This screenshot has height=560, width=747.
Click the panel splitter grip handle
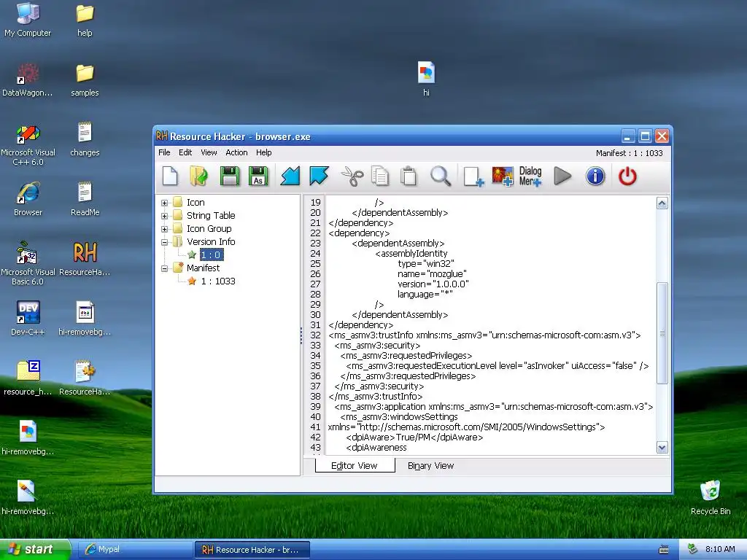coord(301,335)
